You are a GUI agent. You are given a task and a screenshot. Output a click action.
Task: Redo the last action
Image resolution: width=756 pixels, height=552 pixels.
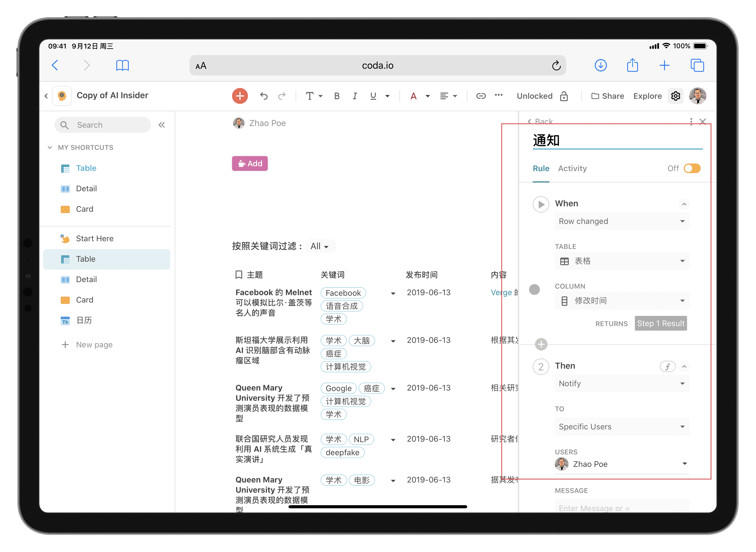pos(282,96)
